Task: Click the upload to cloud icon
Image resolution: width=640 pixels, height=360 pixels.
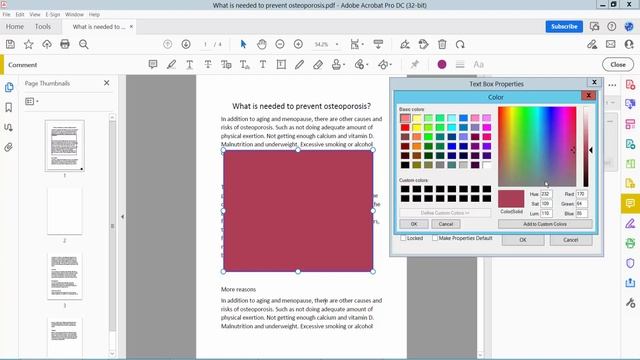Action: (47, 44)
